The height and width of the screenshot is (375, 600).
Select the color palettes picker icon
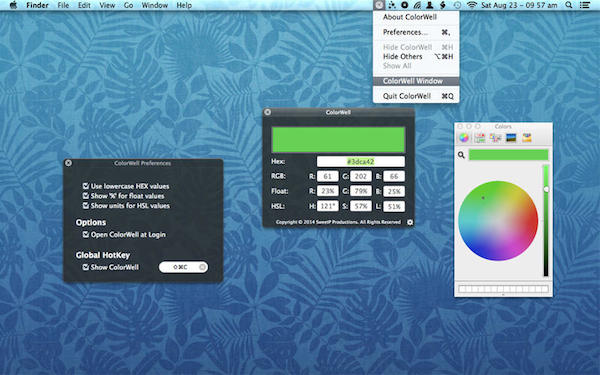pos(495,138)
